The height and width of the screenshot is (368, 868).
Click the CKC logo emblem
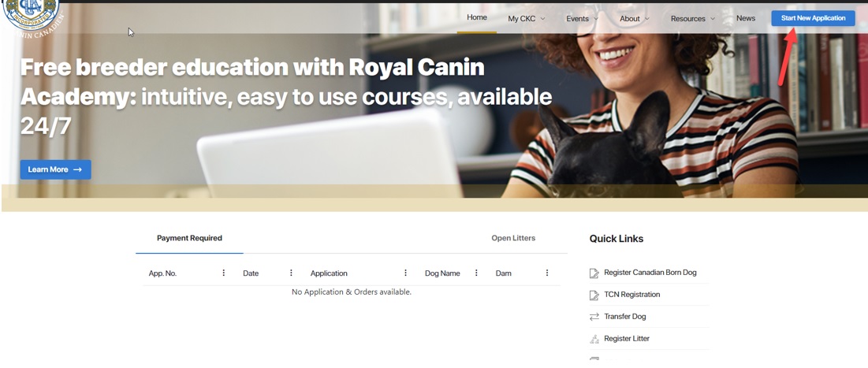click(x=32, y=17)
